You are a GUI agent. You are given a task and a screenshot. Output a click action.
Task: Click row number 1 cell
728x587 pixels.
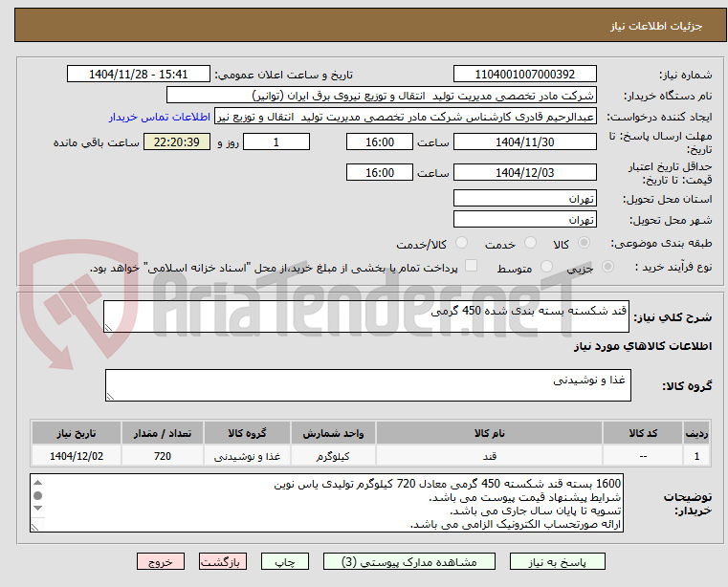[x=696, y=456]
